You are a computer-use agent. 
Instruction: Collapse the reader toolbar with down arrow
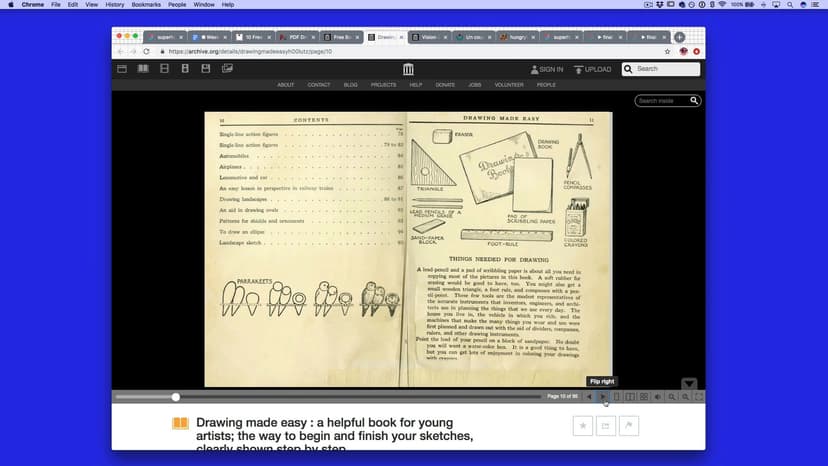pyautogui.click(x=689, y=384)
